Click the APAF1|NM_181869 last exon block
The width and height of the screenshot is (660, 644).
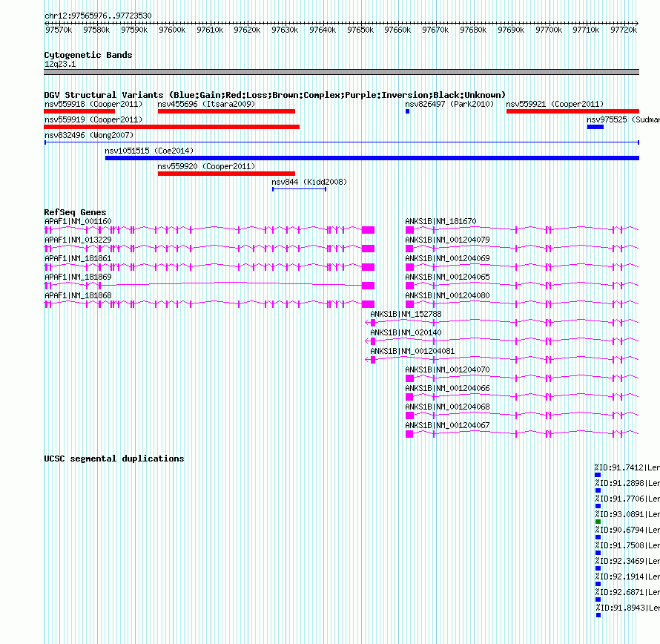pos(368,286)
